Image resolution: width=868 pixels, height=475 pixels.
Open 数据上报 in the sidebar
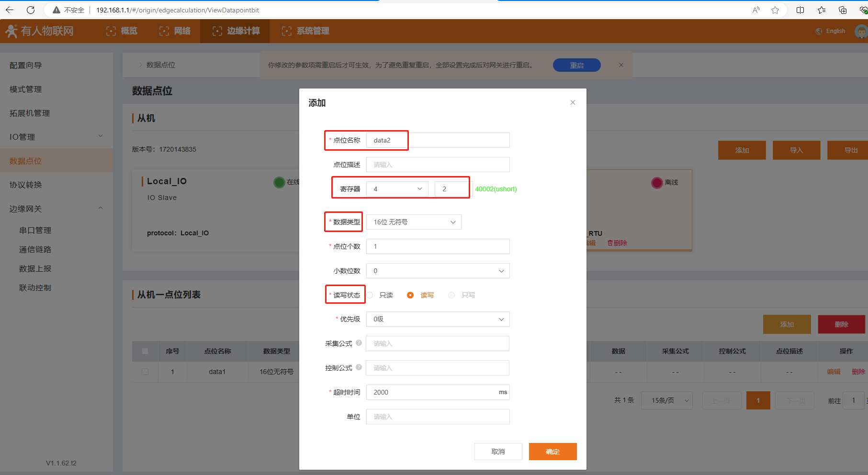[x=35, y=268]
